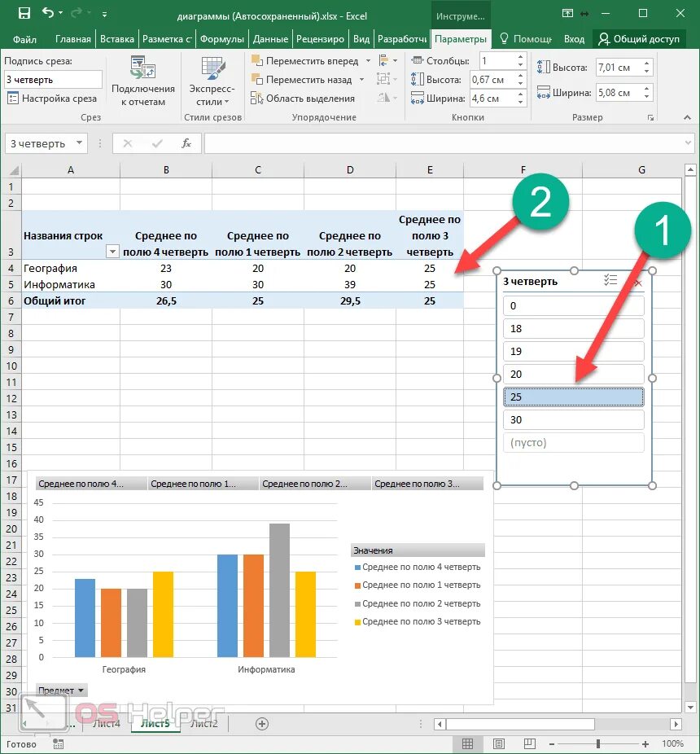Open Customize Quick Access Toolbar dropdown
Viewport: 700px width, 754px height.
(104, 15)
